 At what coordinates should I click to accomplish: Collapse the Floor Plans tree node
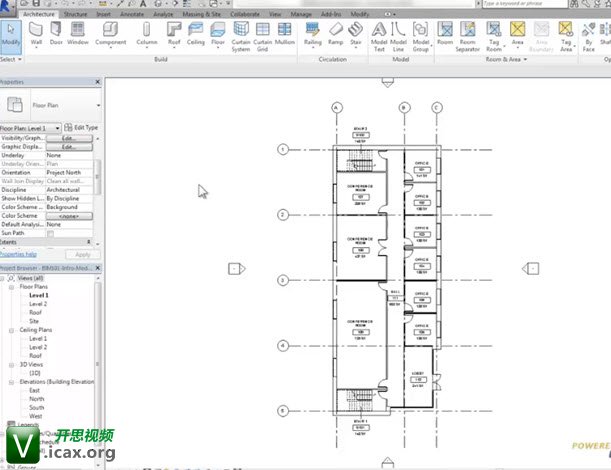(x=11, y=287)
